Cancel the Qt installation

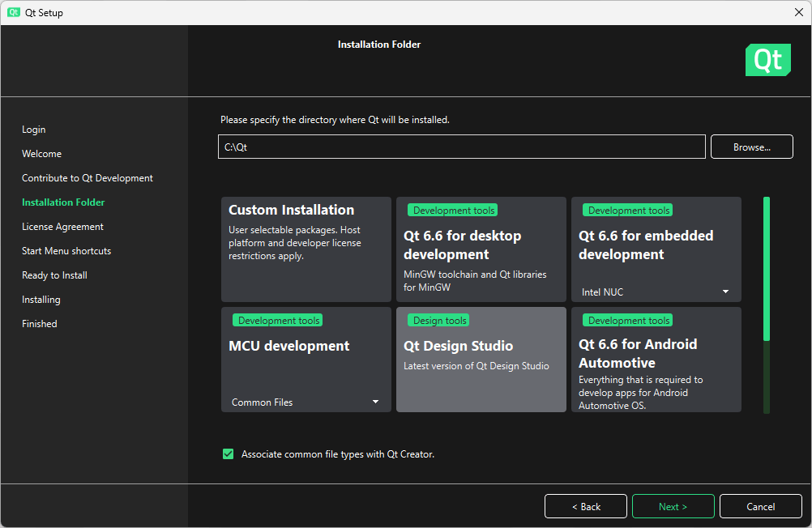click(x=760, y=506)
